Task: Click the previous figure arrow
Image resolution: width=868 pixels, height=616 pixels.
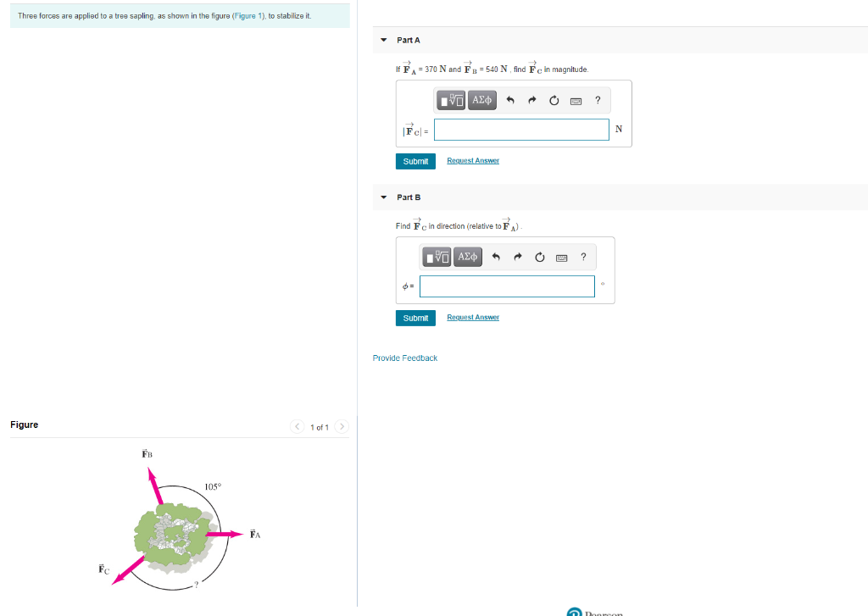Action: point(297,427)
